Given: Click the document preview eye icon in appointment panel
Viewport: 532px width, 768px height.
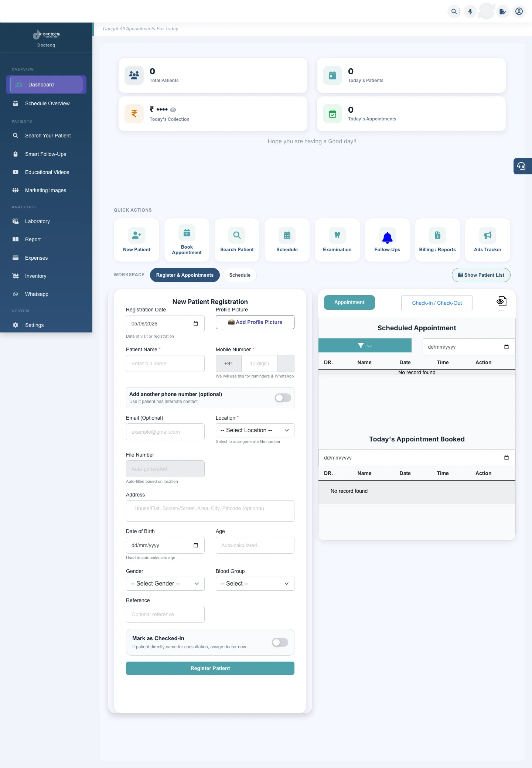Looking at the screenshot, I should pos(501,301).
